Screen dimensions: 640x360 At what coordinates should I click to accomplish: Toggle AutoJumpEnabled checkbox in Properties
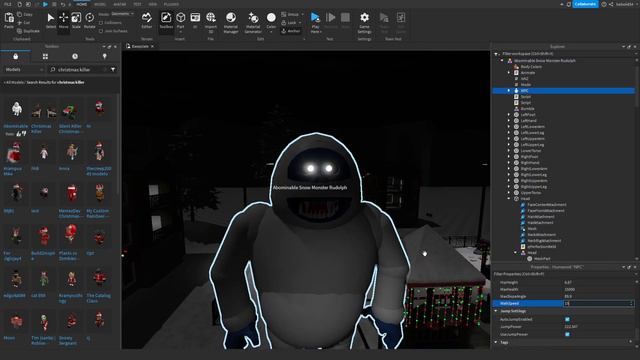[567, 319]
